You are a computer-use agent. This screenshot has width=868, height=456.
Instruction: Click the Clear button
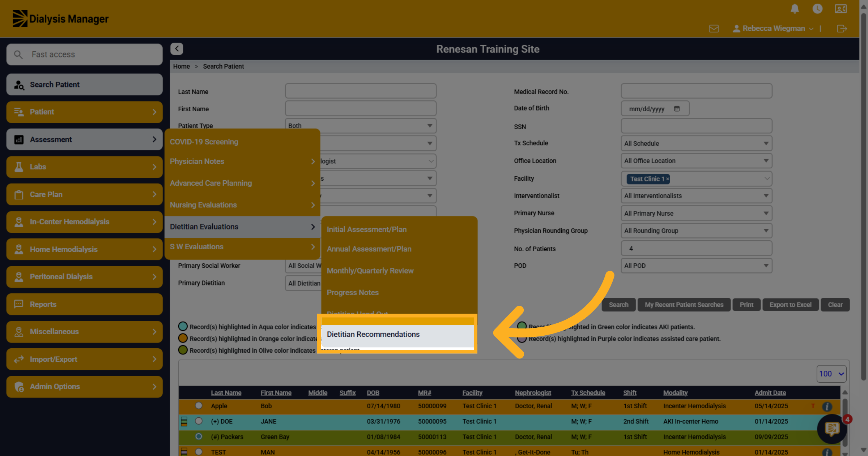coord(835,305)
